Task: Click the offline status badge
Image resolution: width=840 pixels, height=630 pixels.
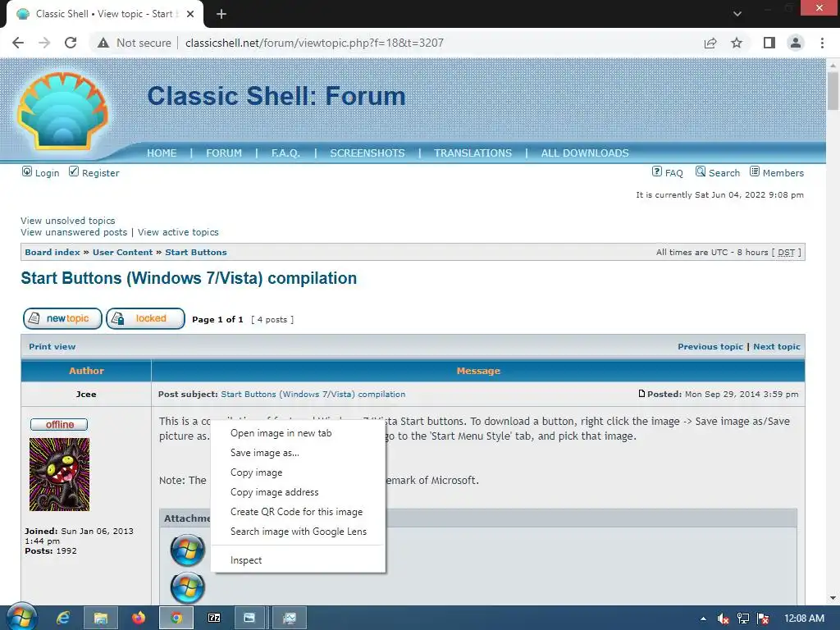Action: point(59,424)
